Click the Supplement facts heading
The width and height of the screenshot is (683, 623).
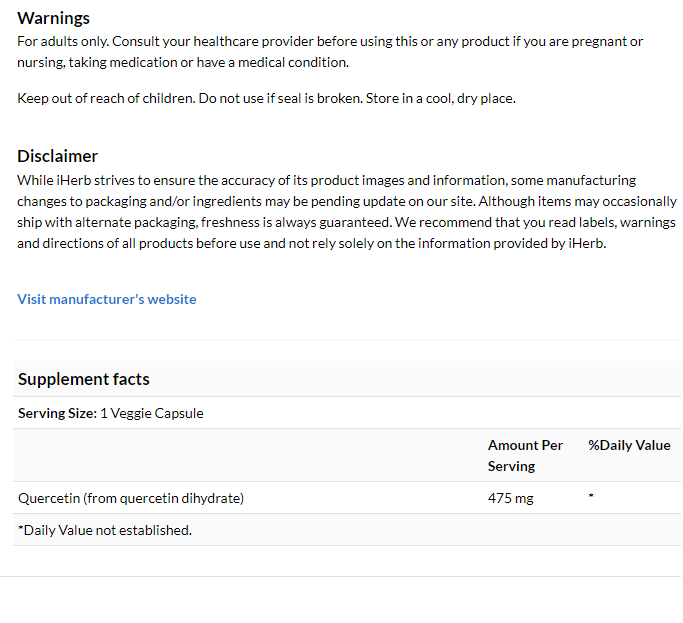pos(84,379)
